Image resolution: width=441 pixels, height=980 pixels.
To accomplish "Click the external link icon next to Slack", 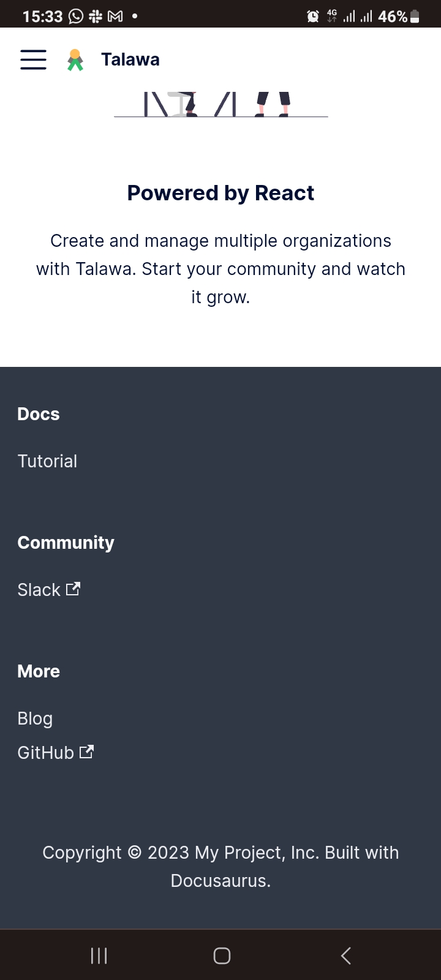I will (x=72, y=589).
